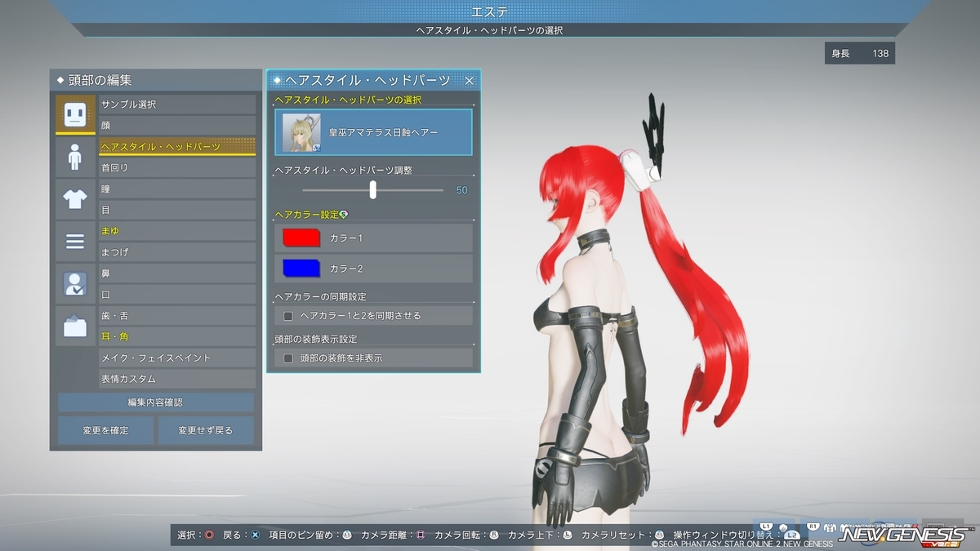Open the red カラー1 swatch

coord(301,238)
